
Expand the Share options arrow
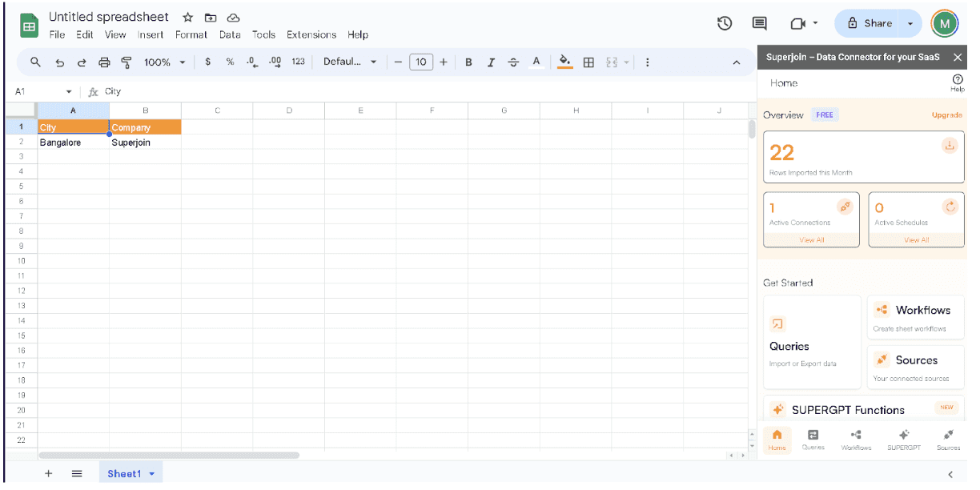pyautogui.click(x=910, y=23)
